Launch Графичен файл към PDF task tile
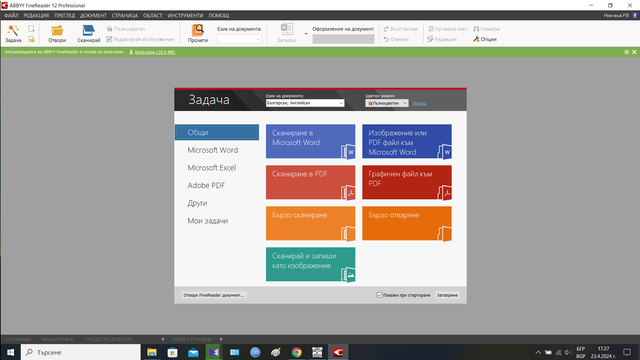This screenshot has height=360, width=640. click(x=407, y=182)
